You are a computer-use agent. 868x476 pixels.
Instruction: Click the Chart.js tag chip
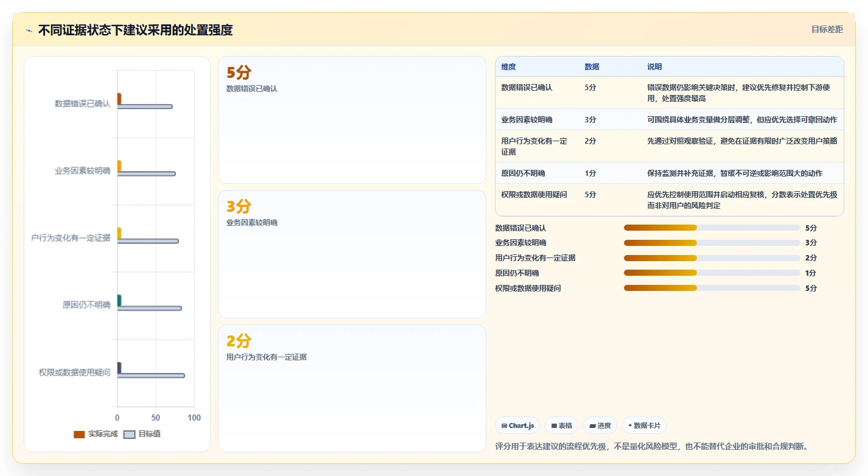coord(517,425)
